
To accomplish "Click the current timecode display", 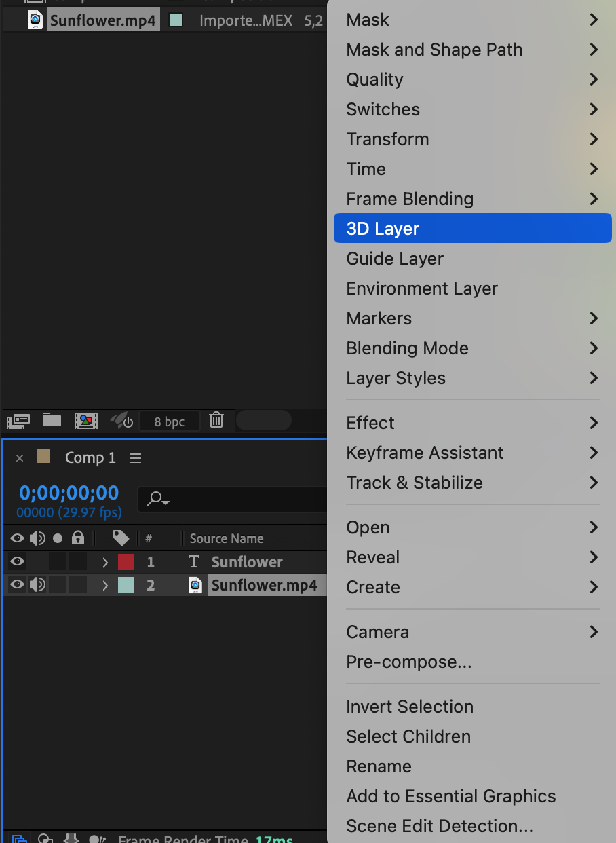I will pyautogui.click(x=69, y=493).
